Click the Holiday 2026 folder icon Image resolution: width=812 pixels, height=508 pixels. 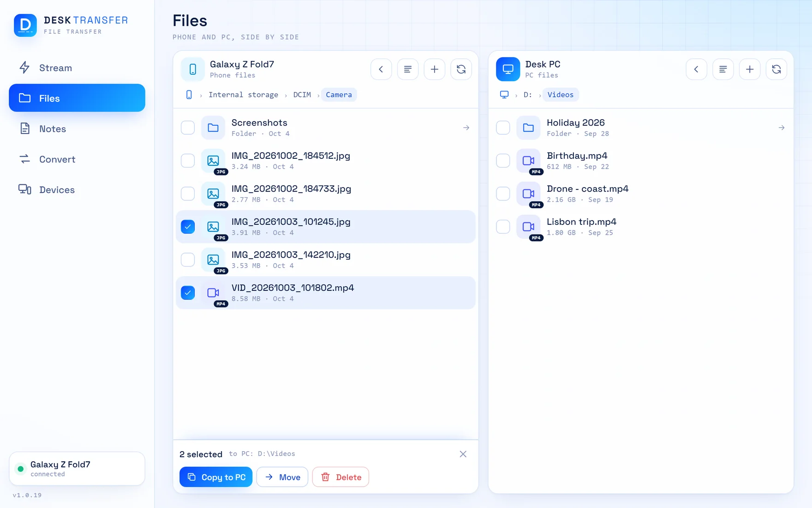click(528, 127)
